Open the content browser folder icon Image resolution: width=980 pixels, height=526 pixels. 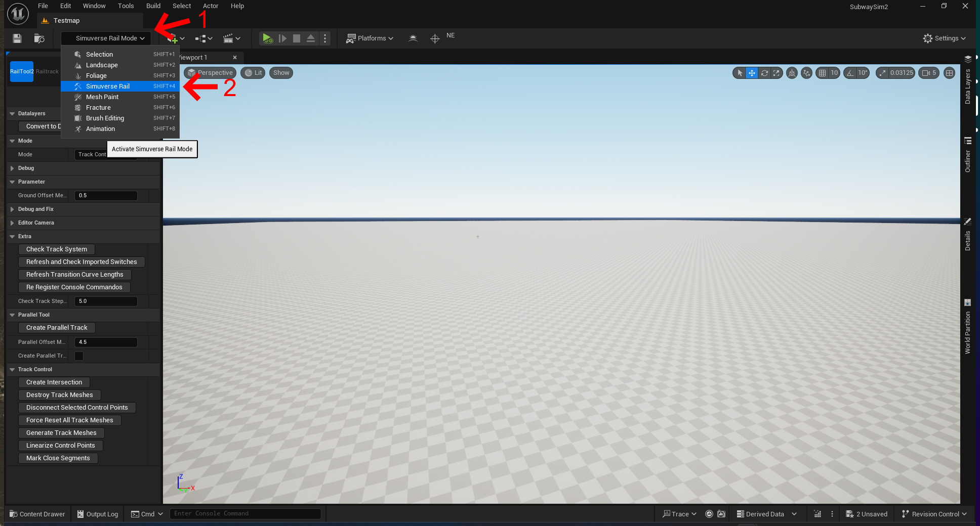click(x=39, y=38)
